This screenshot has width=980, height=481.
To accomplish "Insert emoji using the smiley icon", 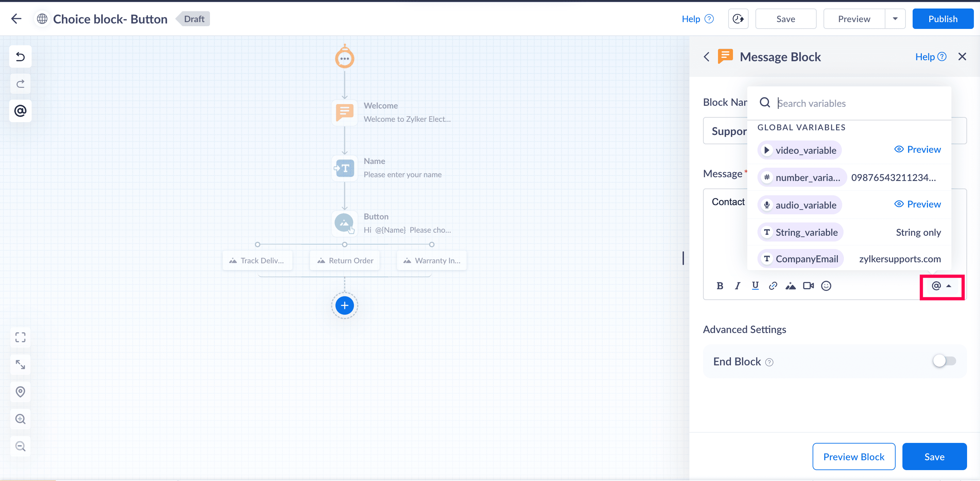I will (x=826, y=286).
